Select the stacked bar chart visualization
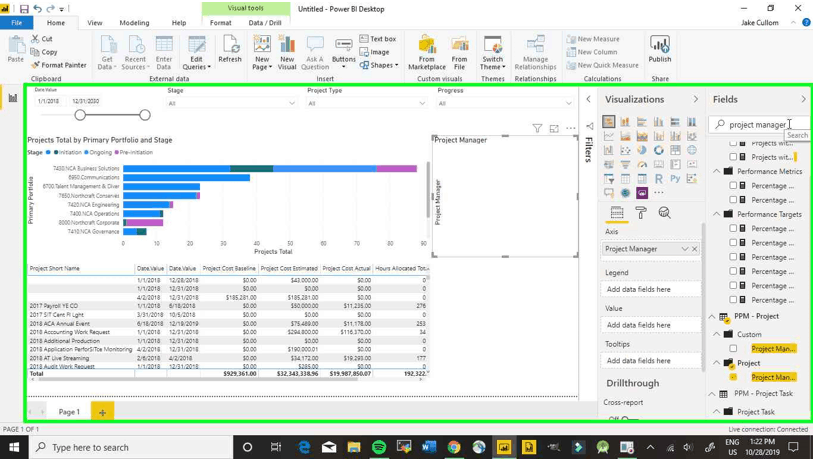The width and height of the screenshot is (814, 460). 608,121
